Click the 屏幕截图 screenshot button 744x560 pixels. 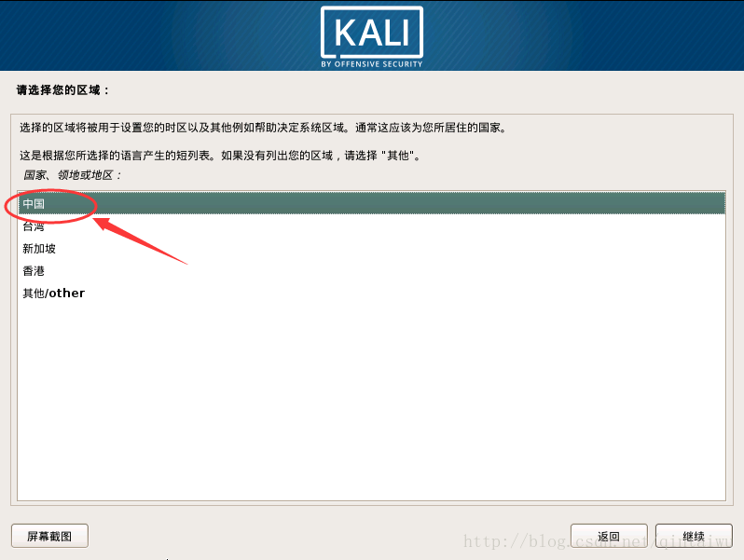click(x=49, y=536)
